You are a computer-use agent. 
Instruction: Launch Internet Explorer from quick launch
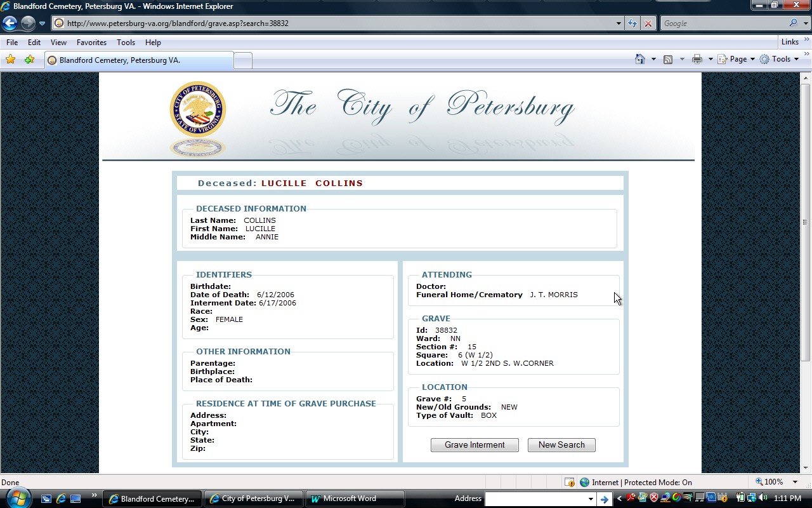click(61, 498)
